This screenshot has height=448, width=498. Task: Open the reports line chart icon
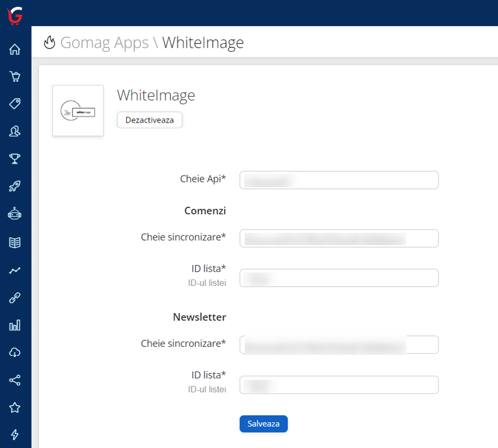[14, 270]
